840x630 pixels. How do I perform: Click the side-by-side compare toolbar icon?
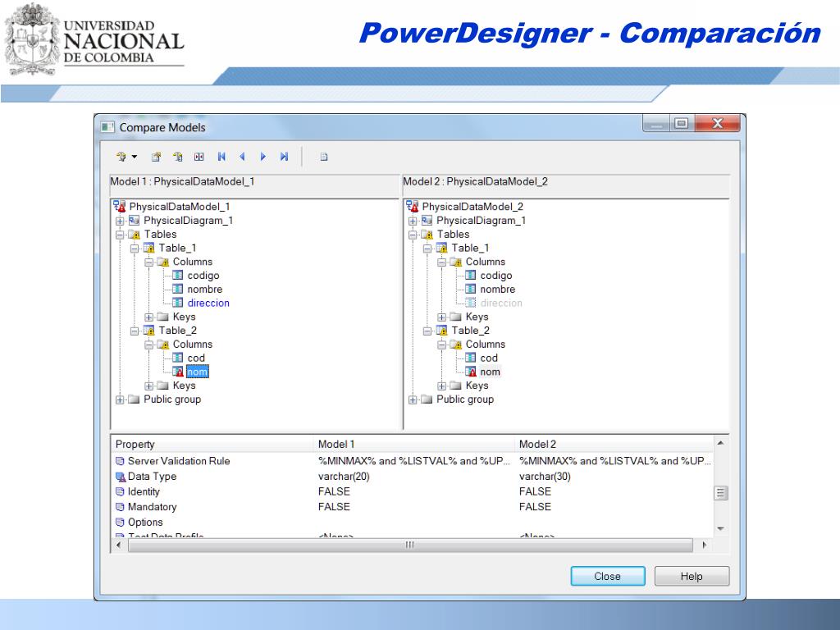click(x=199, y=157)
